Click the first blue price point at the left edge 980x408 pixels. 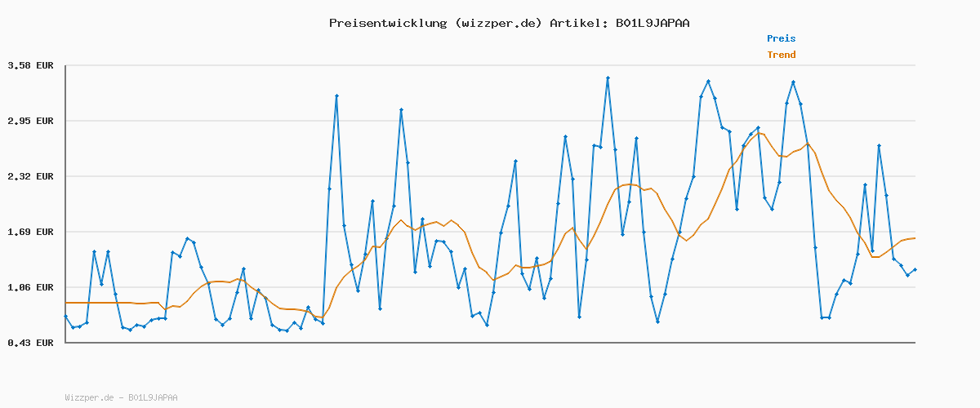pyautogui.click(x=66, y=316)
